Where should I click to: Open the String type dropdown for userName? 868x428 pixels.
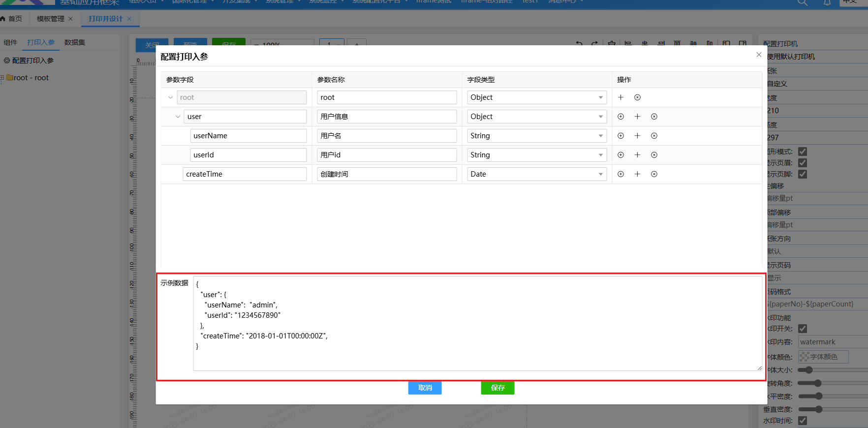(536, 136)
